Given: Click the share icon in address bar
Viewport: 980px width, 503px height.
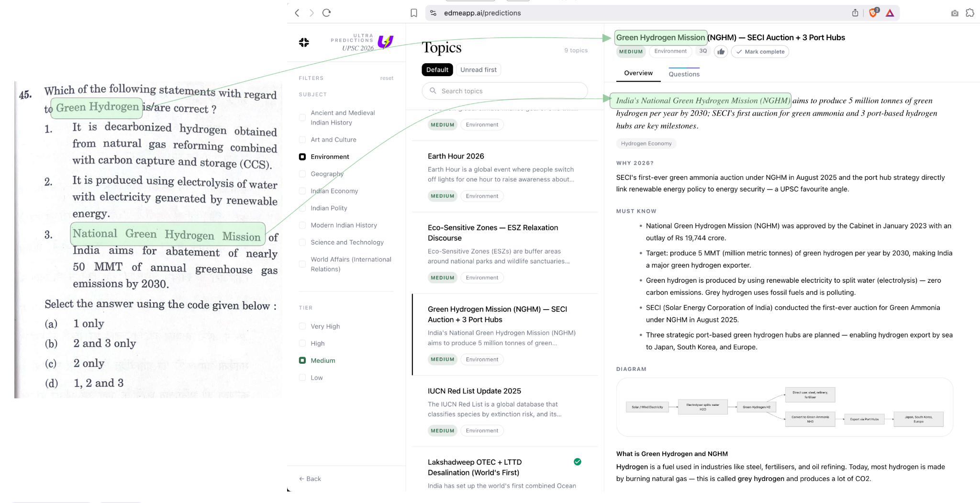Looking at the screenshot, I should 855,13.
